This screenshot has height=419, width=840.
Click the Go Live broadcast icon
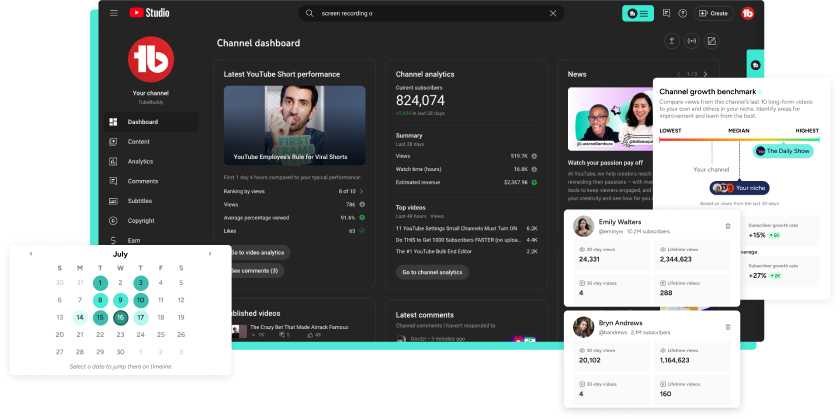pyautogui.click(x=691, y=41)
